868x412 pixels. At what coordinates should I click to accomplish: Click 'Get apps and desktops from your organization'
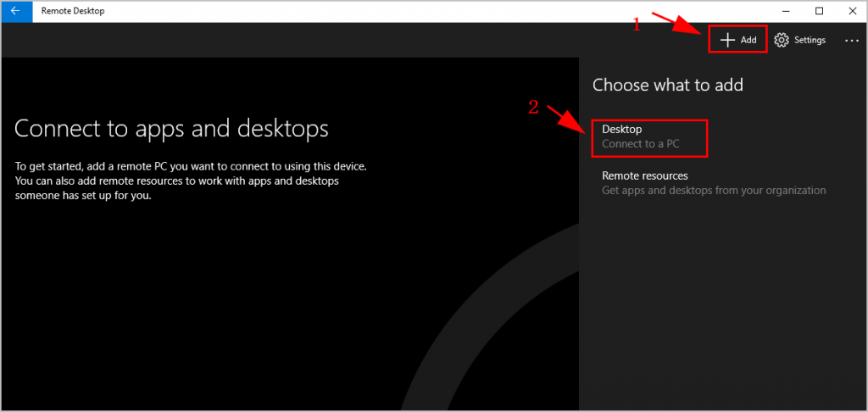click(714, 191)
